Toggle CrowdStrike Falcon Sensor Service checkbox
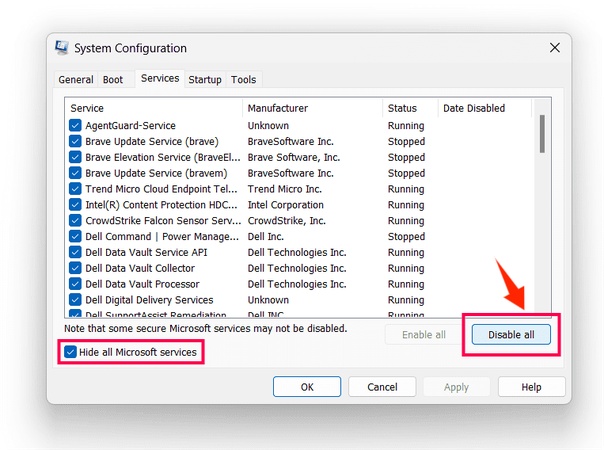 [x=75, y=220]
